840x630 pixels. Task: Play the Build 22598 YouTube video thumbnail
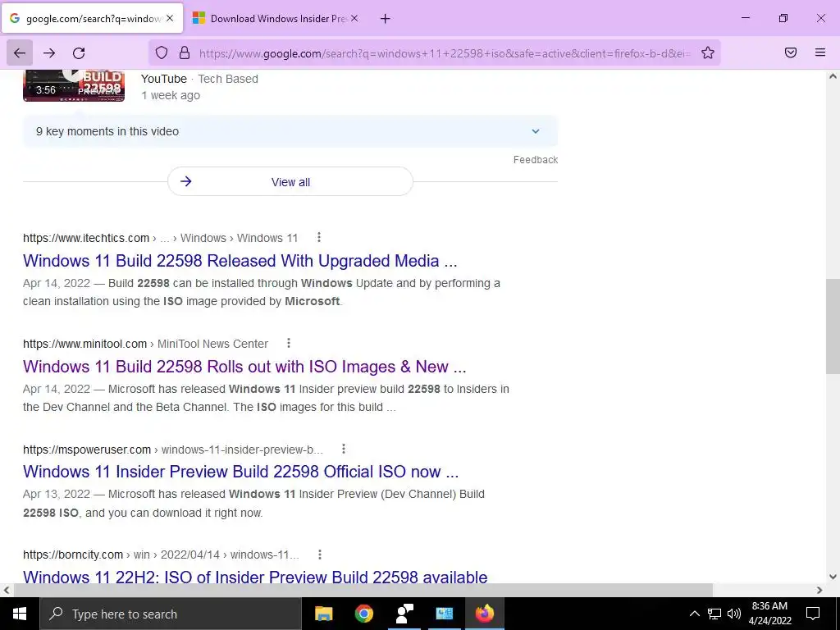[x=74, y=84]
